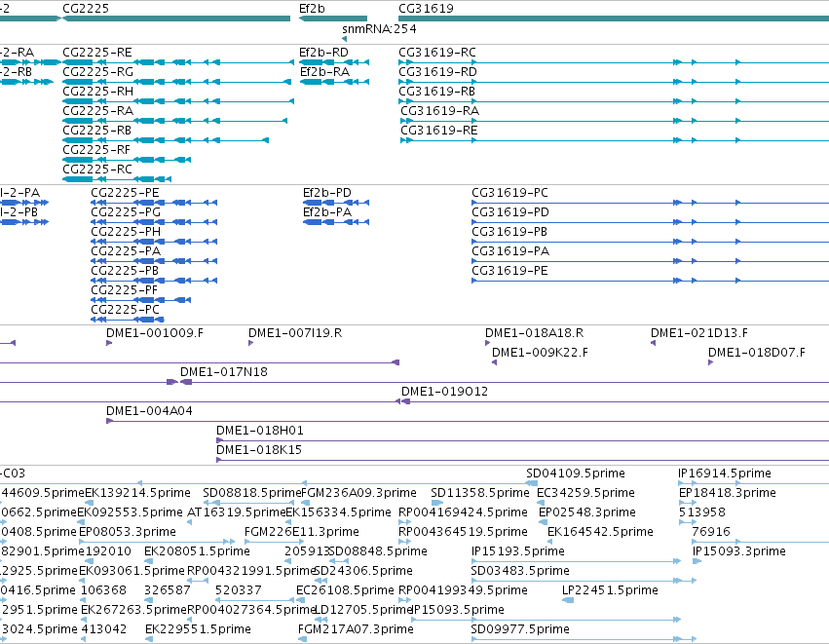Click BAC clone DME1-017N18 label
829x644 pixels.
click(x=224, y=373)
